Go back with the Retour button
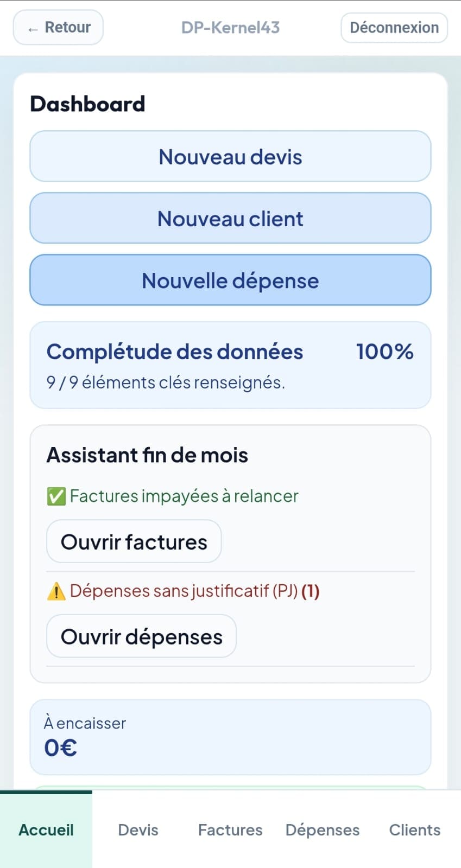 point(58,28)
